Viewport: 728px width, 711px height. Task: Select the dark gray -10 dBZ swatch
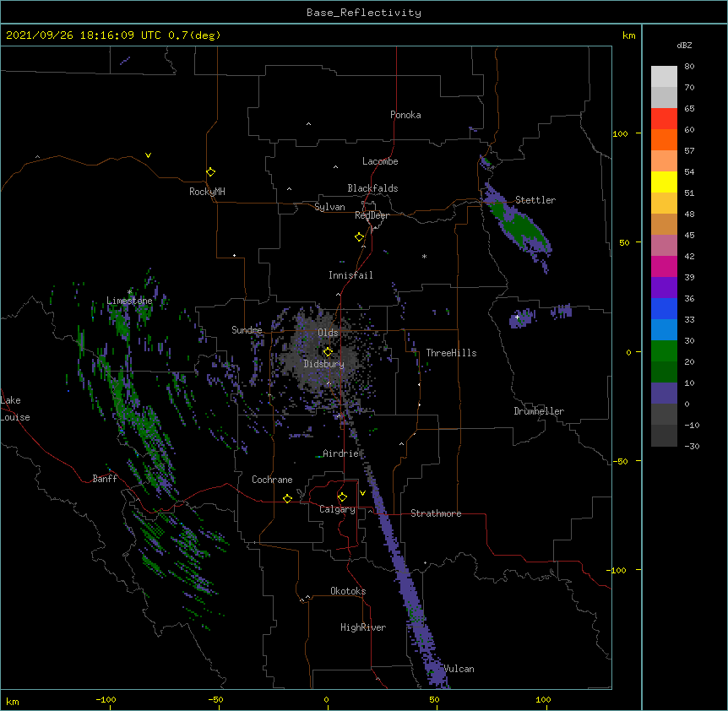[x=664, y=436]
